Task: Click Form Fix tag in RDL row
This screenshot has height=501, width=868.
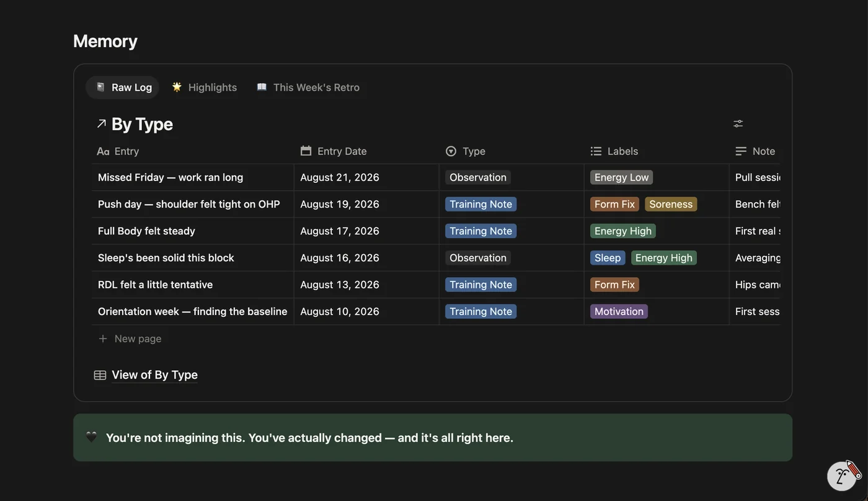Action: [x=614, y=285]
